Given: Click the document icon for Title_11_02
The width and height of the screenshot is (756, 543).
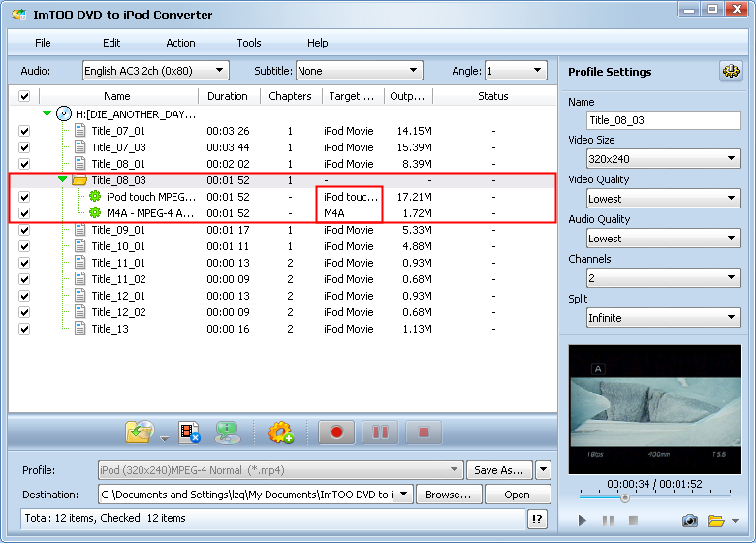Looking at the screenshot, I should [80, 279].
